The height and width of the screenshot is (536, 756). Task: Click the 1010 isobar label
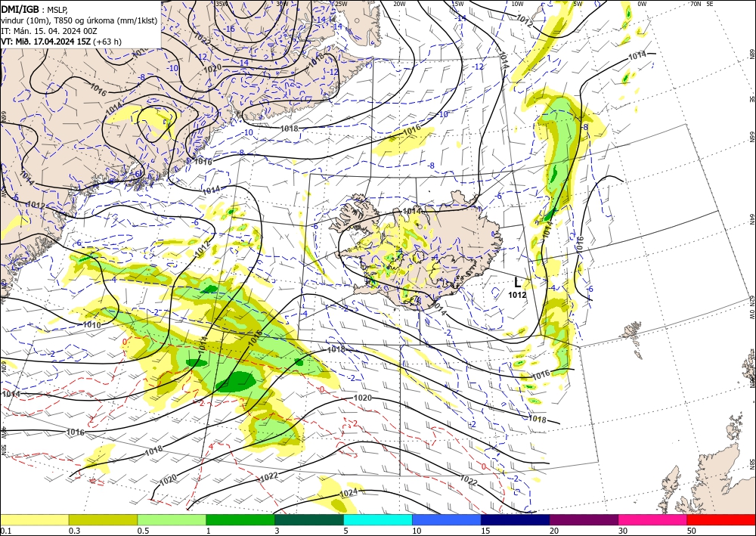[x=91, y=325]
